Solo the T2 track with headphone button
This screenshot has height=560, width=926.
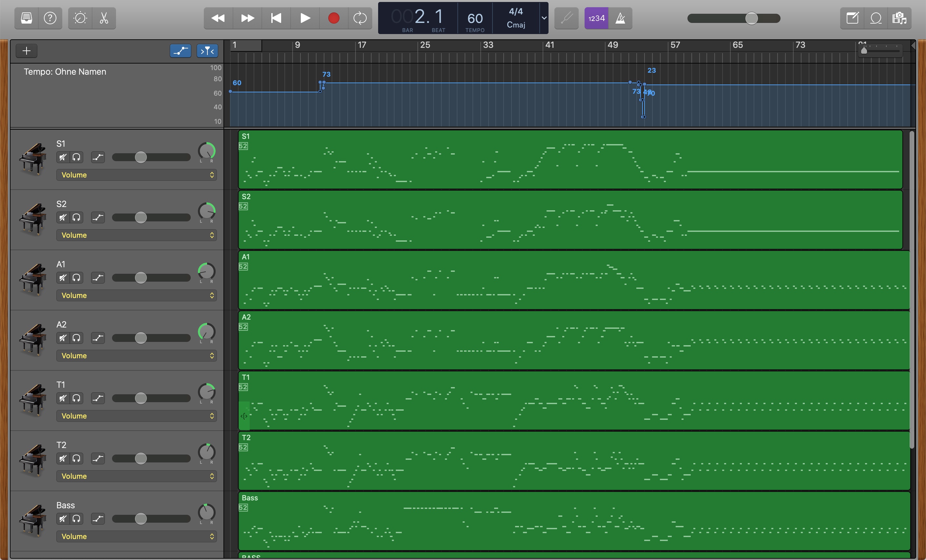(x=77, y=458)
